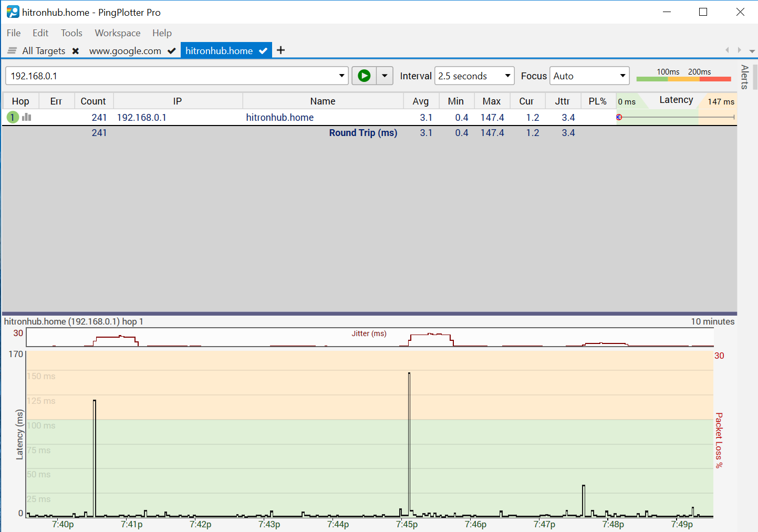The image size is (758, 532).
Task: Click the 10 minutes timeline scale label
Action: pyautogui.click(x=712, y=321)
